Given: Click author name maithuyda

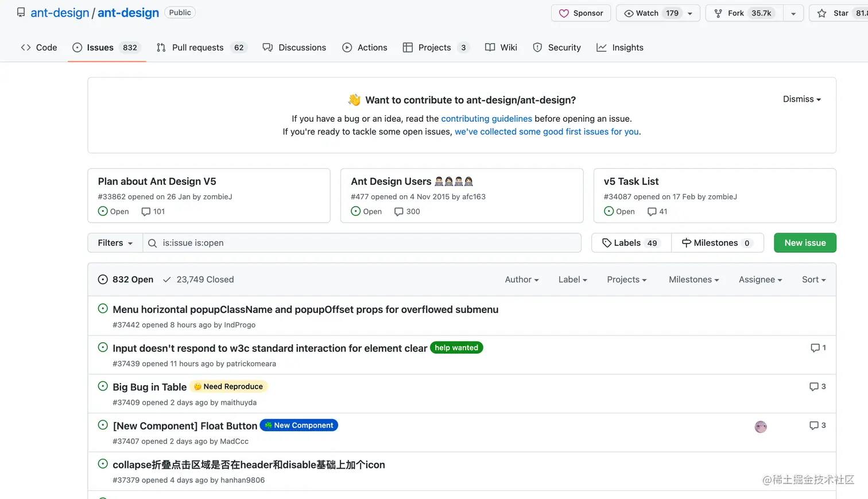Looking at the screenshot, I should click(239, 403).
